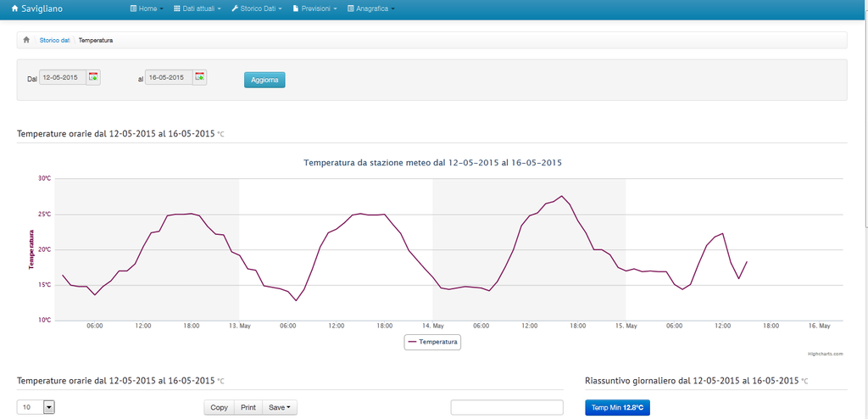Click the Previsioni document icon
Screen dimensions: 868x419
(x=295, y=8)
